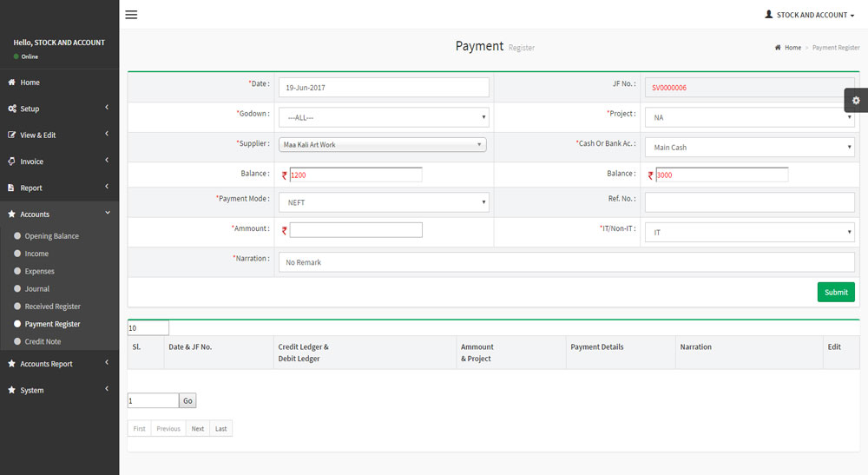Expand the Accounts Report chevron
The image size is (868, 475).
tap(107, 363)
